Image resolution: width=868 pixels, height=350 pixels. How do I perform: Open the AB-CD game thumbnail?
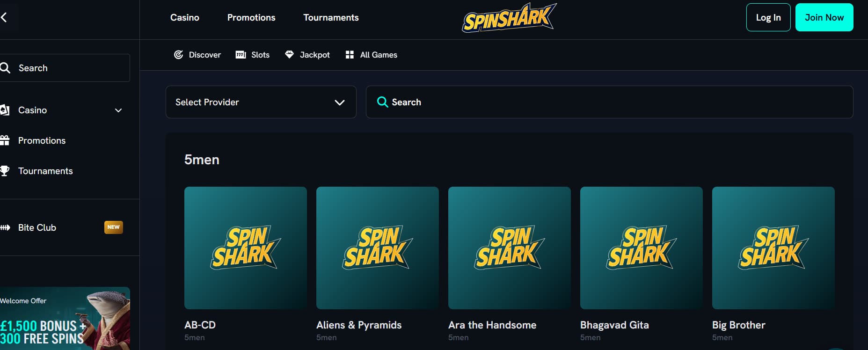click(x=246, y=248)
